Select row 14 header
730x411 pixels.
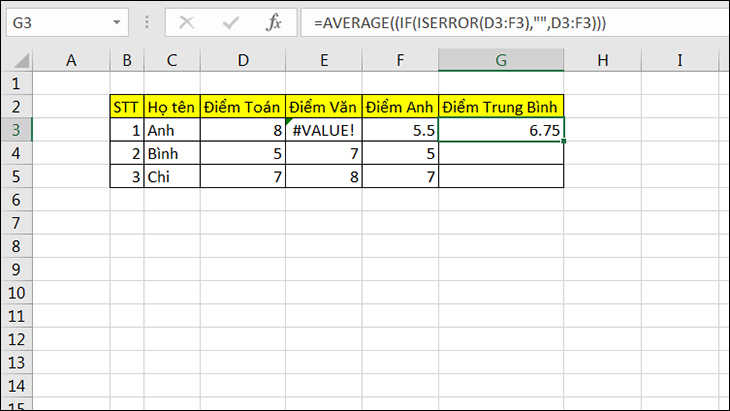16,386
